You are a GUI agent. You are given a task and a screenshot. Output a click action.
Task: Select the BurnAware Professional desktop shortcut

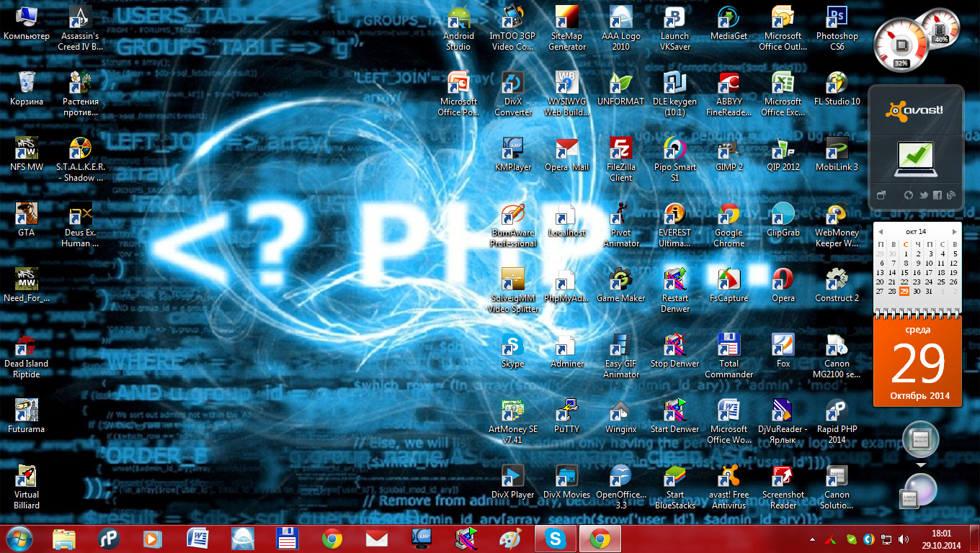coord(512,225)
